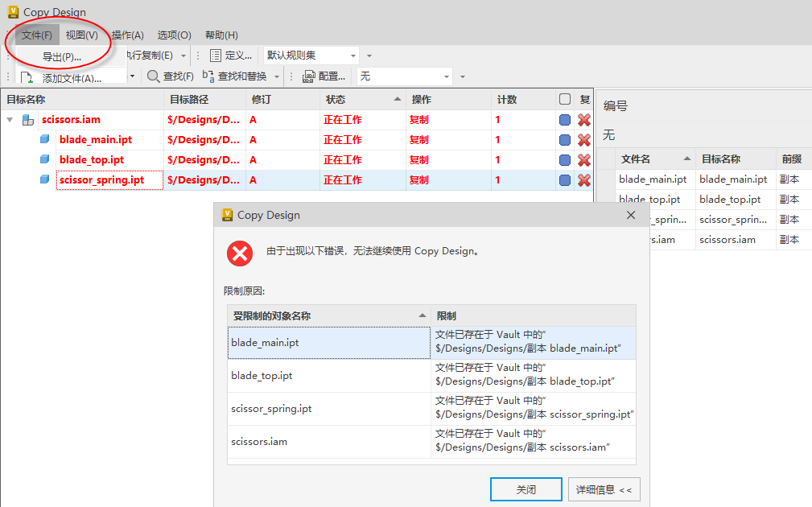Sort by the 修订 column header
The height and width of the screenshot is (507, 812).
click(x=282, y=100)
